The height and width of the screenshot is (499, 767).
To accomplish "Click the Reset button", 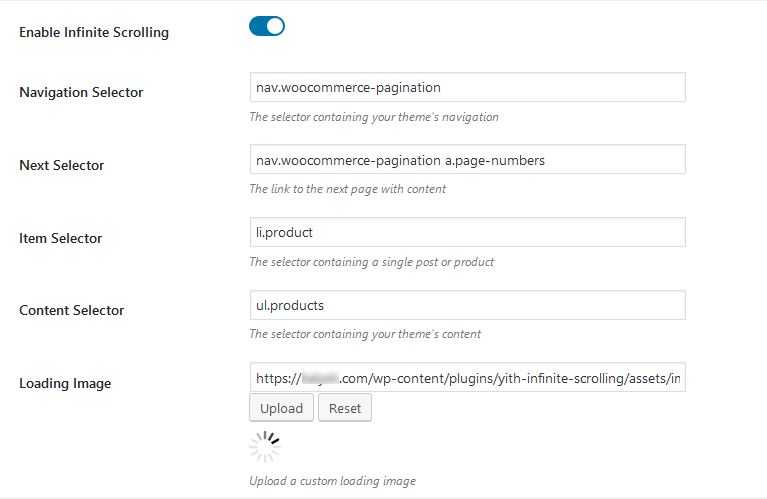I will (345, 408).
